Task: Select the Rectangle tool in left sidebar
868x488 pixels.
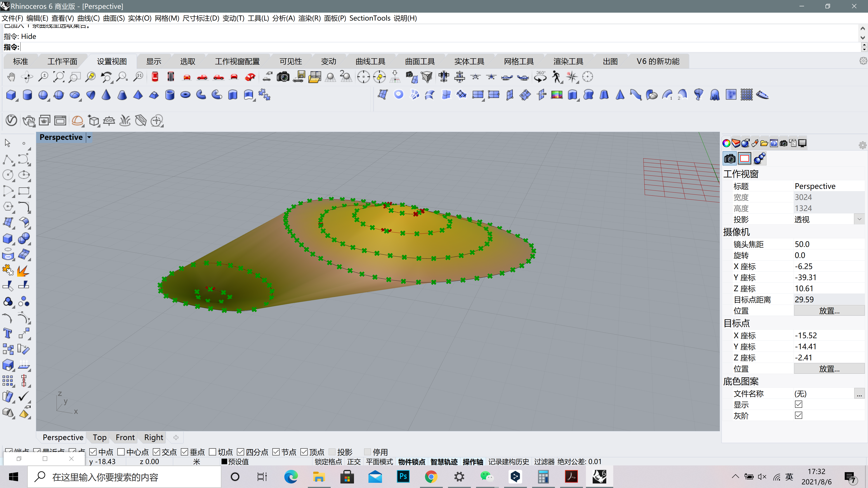Action: pyautogui.click(x=24, y=191)
